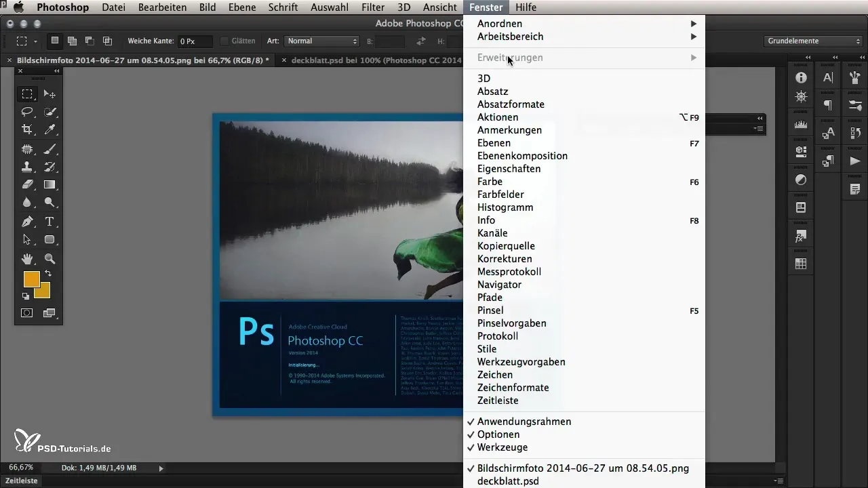
Task: Select the Rectangular Marquee tool in toolbox
Action: [27, 94]
